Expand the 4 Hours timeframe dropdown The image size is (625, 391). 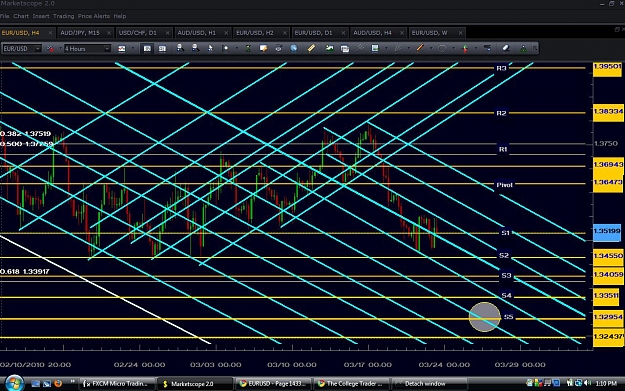pyautogui.click(x=87, y=49)
